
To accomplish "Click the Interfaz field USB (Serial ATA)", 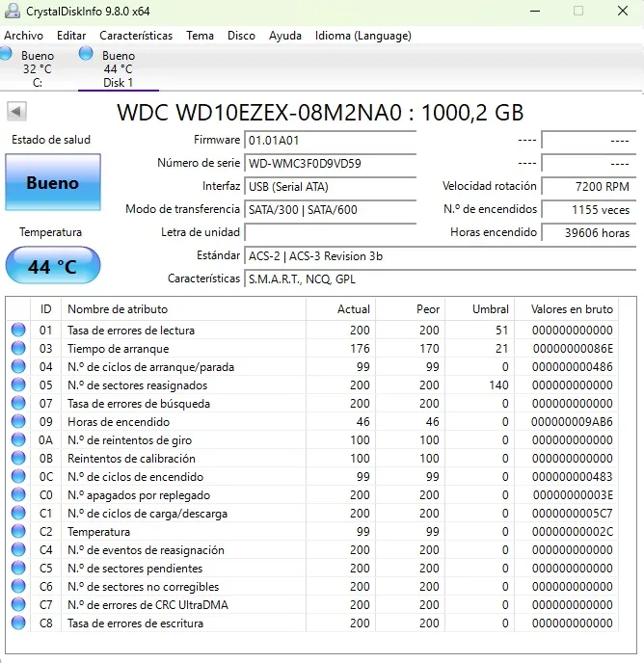I will pyautogui.click(x=330, y=187).
